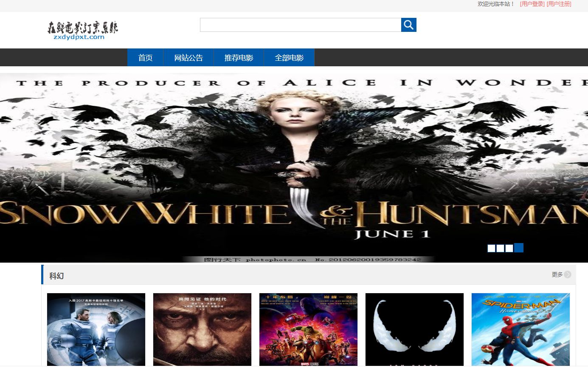This screenshot has height=368, width=588.
Task: Click the Snow White & the Huntsman banner
Action: tap(294, 168)
